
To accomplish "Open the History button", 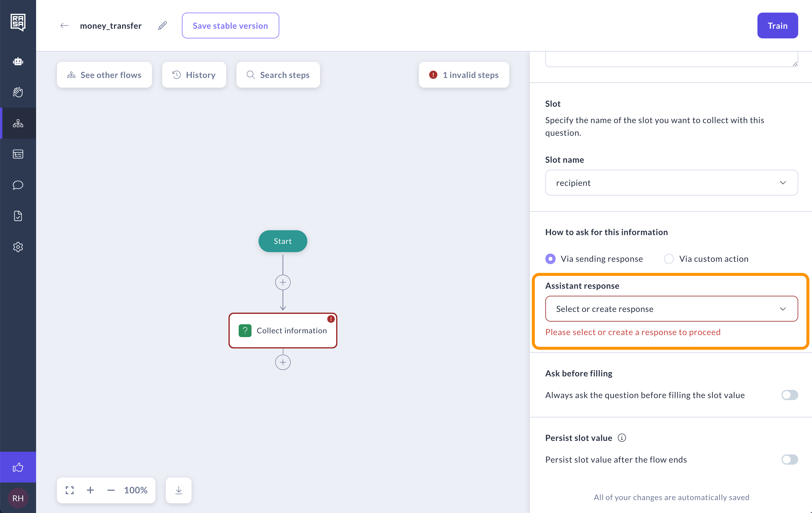I will tap(194, 75).
